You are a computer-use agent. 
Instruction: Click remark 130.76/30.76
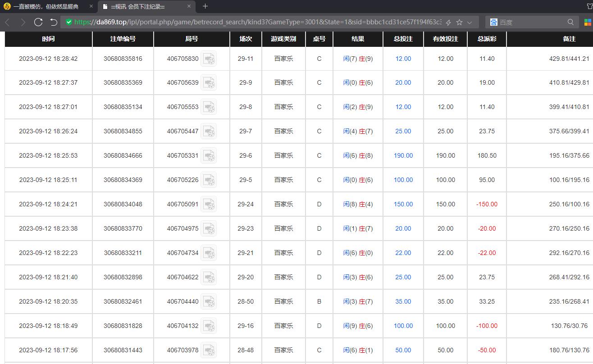click(x=569, y=326)
